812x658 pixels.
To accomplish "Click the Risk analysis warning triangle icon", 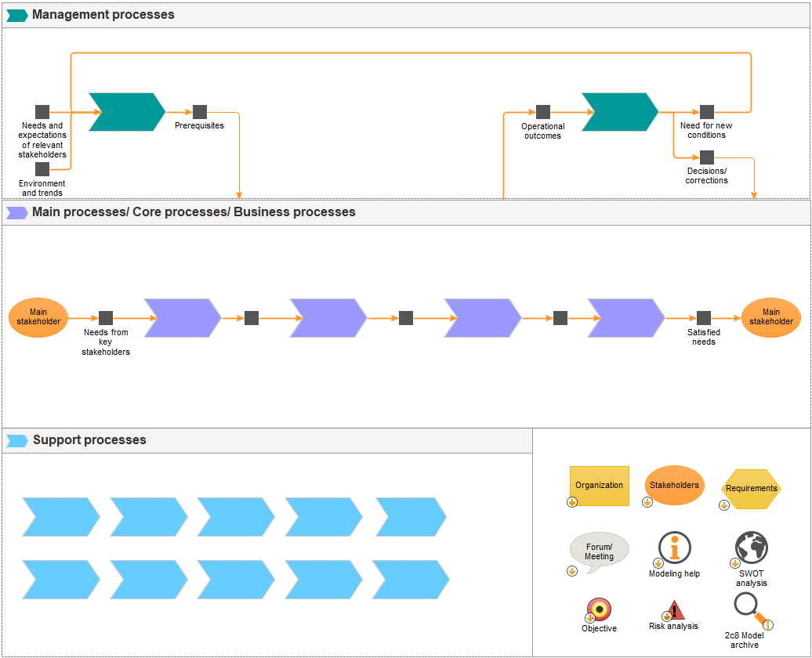I will (x=673, y=611).
